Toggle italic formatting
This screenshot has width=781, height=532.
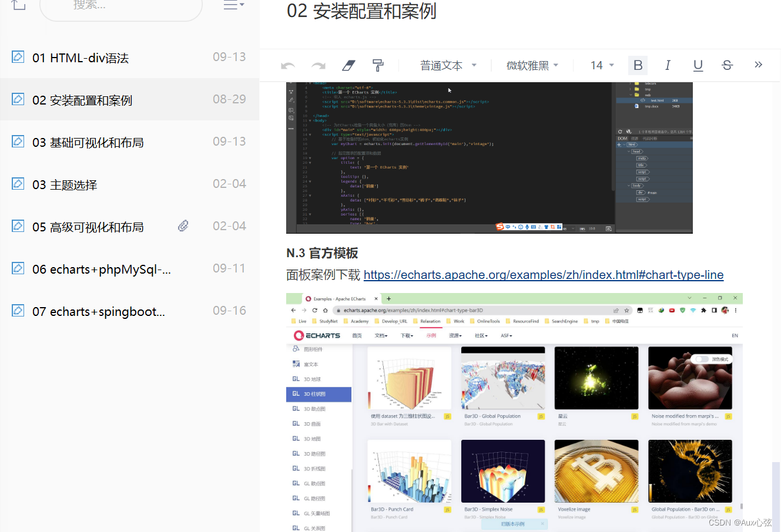click(x=668, y=65)
